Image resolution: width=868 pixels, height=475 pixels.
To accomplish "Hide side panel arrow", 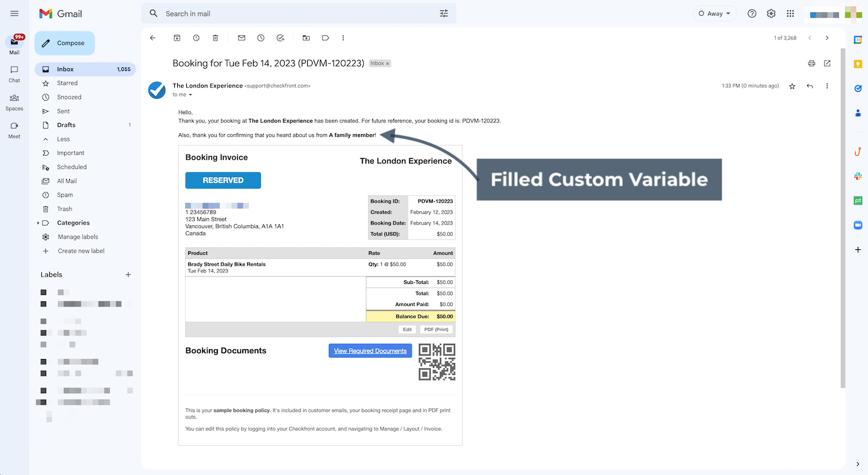I will (858, 464).
